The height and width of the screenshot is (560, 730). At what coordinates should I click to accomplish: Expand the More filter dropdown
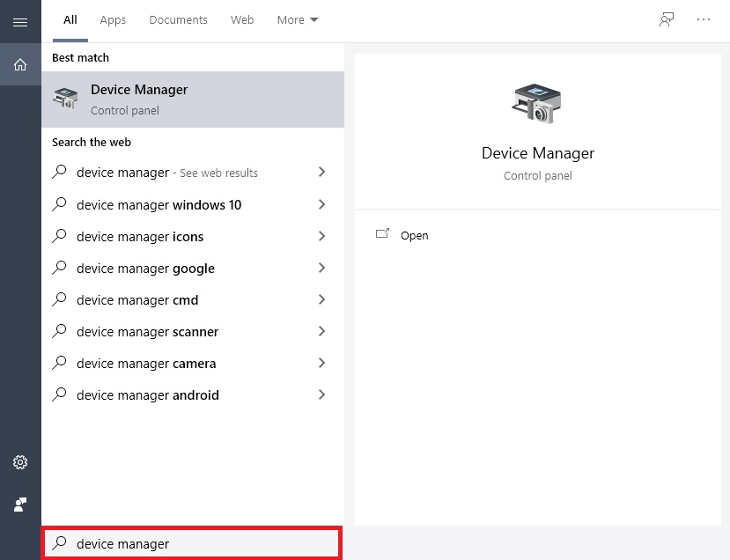point(298,19)
